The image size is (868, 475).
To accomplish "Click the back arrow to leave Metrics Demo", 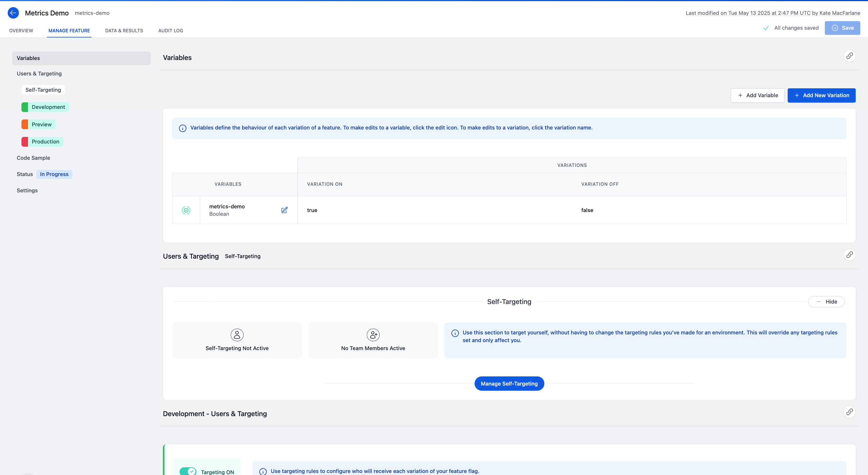I will pyautogui.click(x=13, y=13).
